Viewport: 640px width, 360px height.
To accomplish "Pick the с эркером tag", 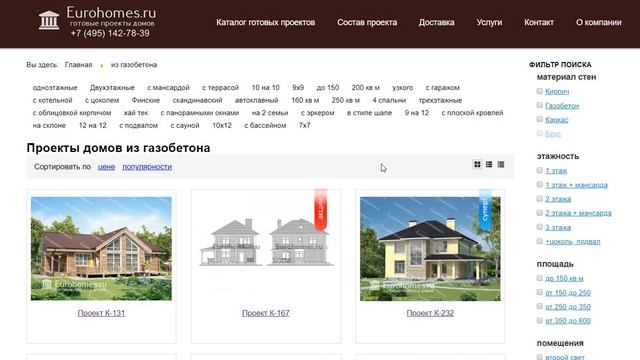I will pyautogui.click(x=318, y=113).
